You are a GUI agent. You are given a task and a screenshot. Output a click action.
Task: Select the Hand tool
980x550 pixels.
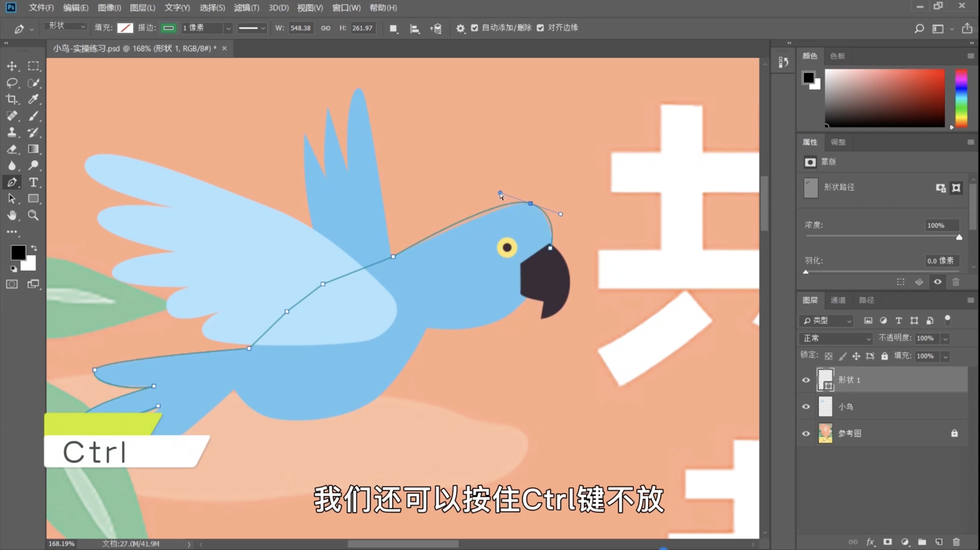click(x=12, y=216)
